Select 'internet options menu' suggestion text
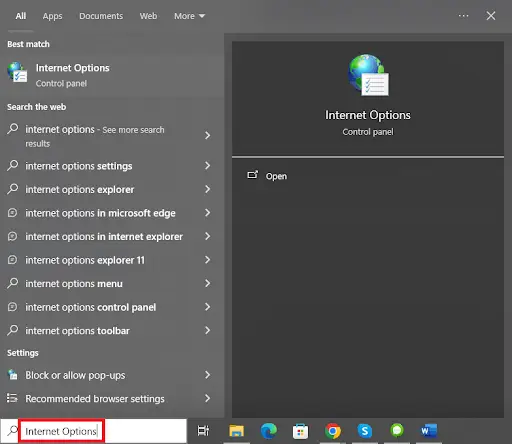 74,284
